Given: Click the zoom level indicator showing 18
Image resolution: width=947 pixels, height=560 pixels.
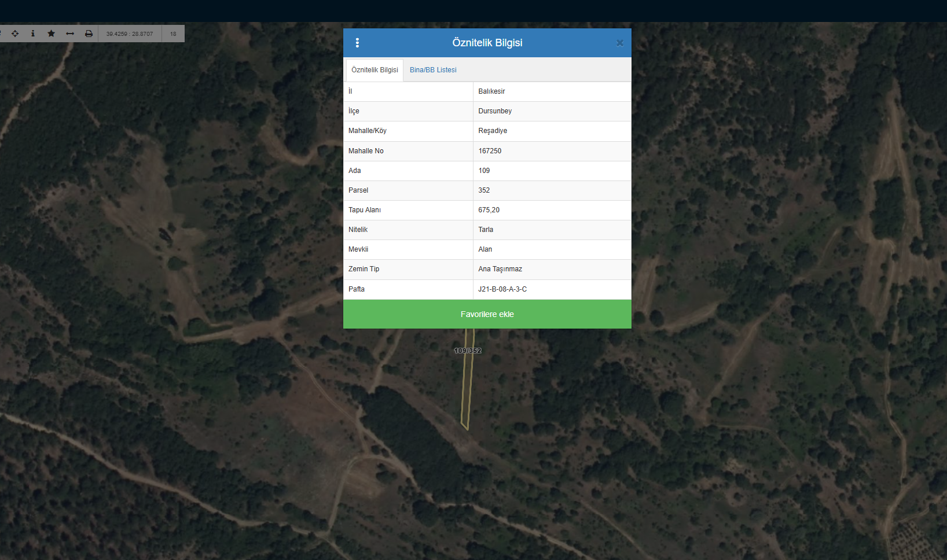Looking at the screenshot, I should click(173, 34).
